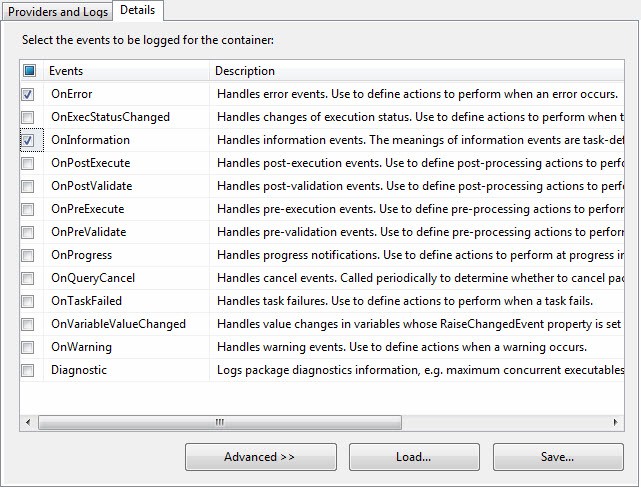Image resolution: width=641 pixels, height=488 pixels.
Task: Check the OnPreExecute event box
Action: pyautogui.click(x=28, y=209)
